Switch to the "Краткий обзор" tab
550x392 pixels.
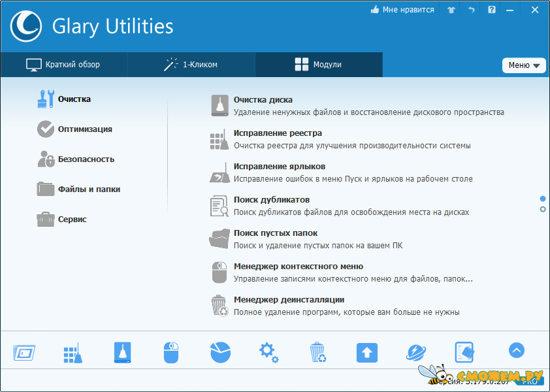tap(63, 65)
